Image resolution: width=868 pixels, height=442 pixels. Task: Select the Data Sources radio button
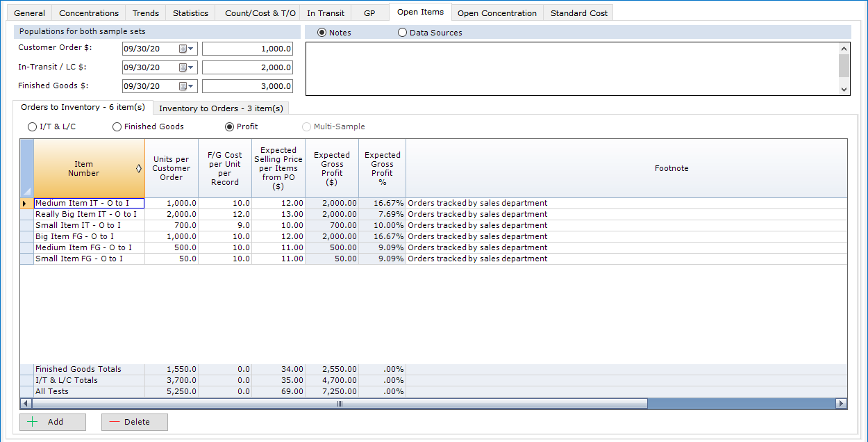pyautogui.click(x=401, y=32)
